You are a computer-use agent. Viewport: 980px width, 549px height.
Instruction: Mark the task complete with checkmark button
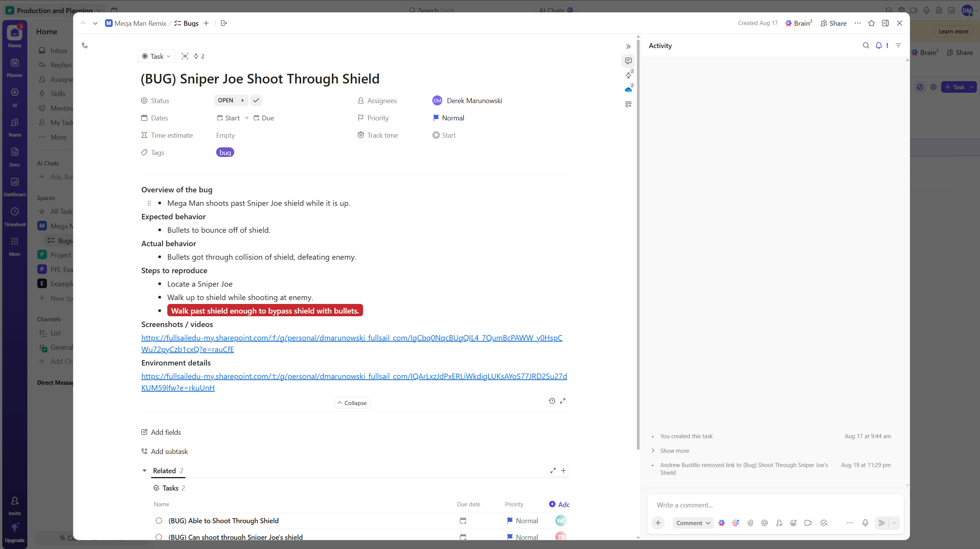click(256, 100)
